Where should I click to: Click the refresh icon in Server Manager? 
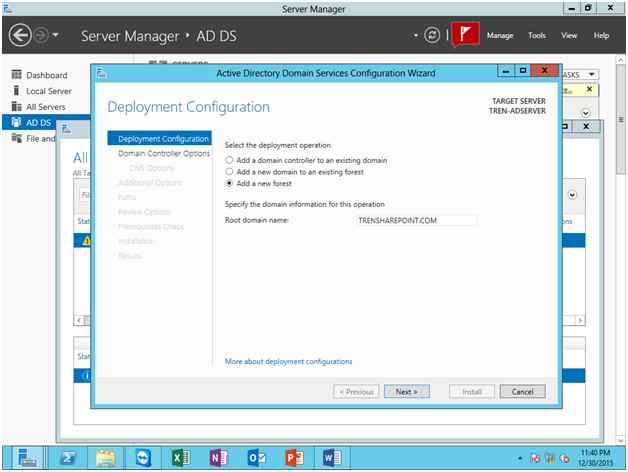[x=432, y=35]
